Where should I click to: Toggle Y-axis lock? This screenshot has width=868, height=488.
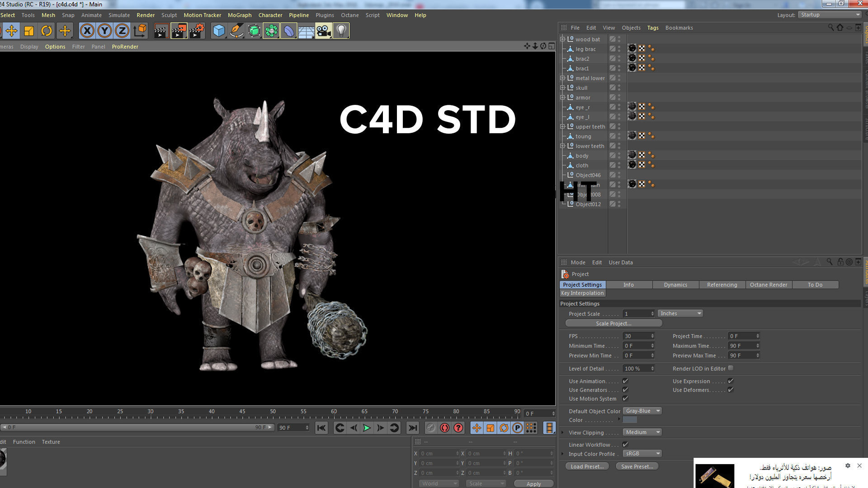coord(104,31)
